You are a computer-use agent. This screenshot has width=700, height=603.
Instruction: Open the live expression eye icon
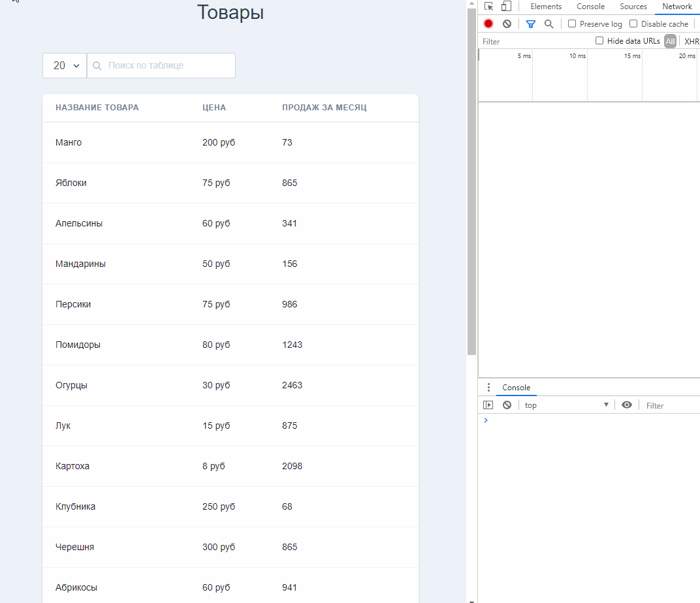click(x=626, y=405)
